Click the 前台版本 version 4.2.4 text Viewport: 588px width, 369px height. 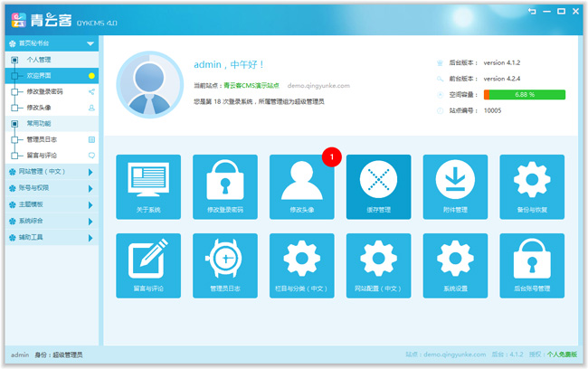502,79
